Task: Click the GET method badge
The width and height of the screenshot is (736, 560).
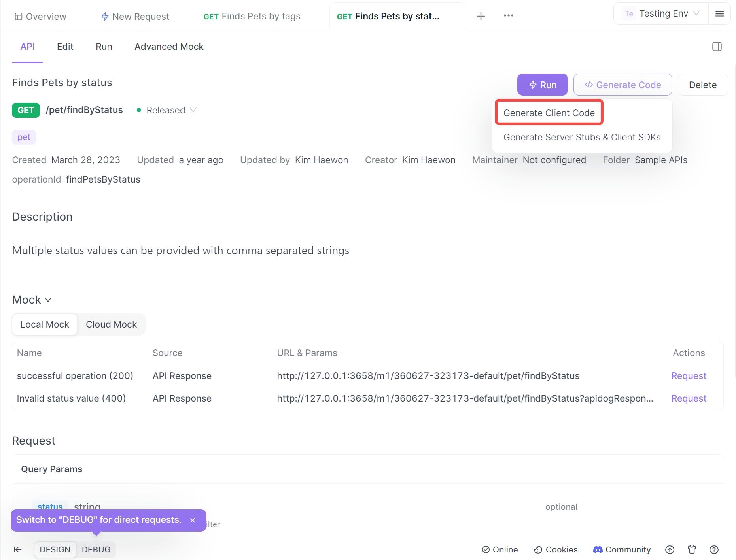Action: 26,110
